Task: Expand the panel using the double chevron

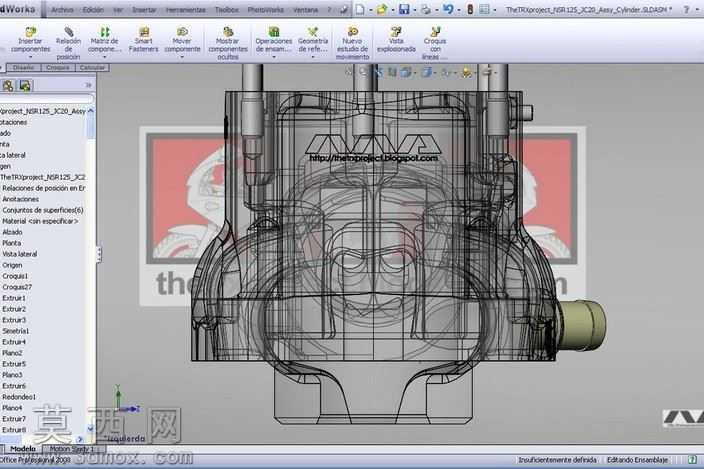Action: (x=88, y=85)
